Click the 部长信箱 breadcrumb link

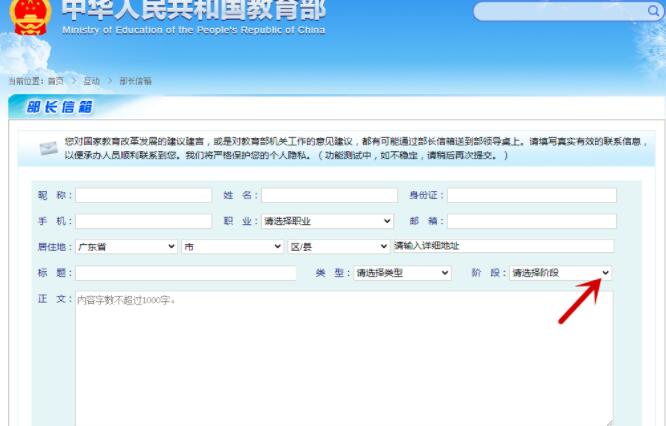[135, 80]
